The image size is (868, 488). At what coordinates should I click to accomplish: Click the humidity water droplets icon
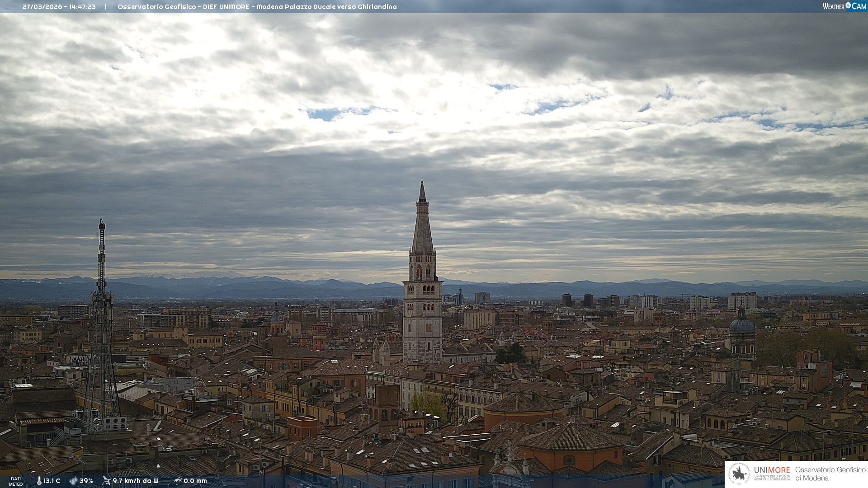73,481
